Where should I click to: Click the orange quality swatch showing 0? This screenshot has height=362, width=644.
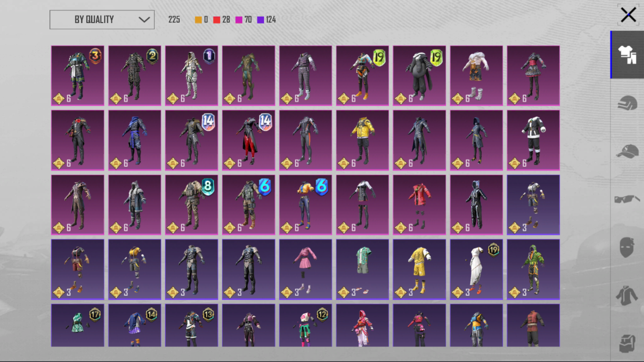click(198, 20)
